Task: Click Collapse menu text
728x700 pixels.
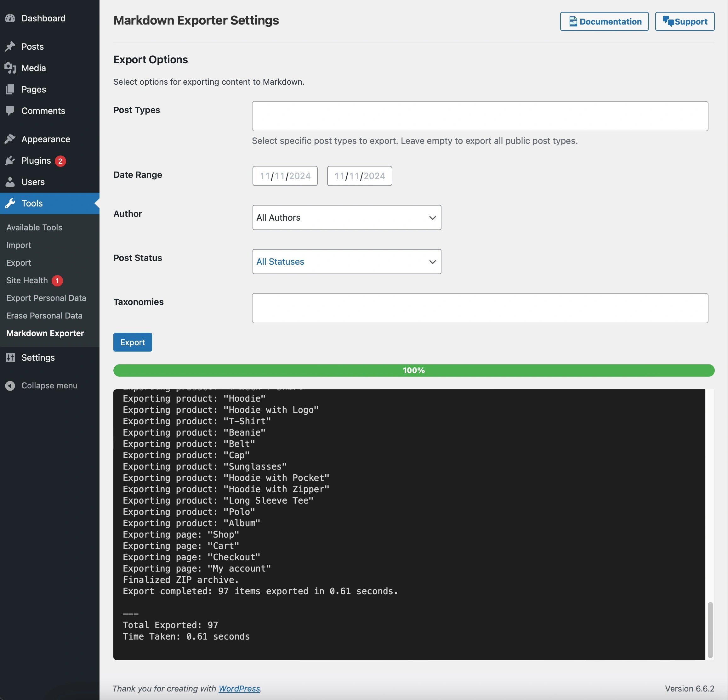Action: (49, 386)
